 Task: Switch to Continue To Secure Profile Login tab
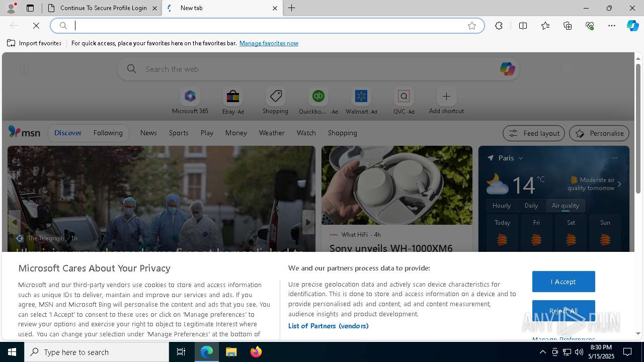click(102, 8)
